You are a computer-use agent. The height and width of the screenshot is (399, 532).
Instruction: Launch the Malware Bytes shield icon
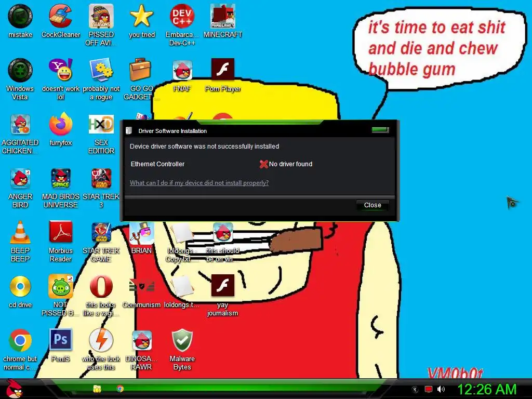[182, 340]
